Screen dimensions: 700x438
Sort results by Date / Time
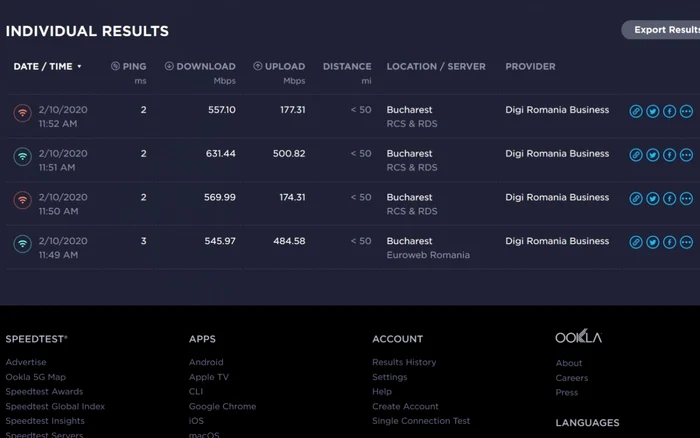point(47,67)
